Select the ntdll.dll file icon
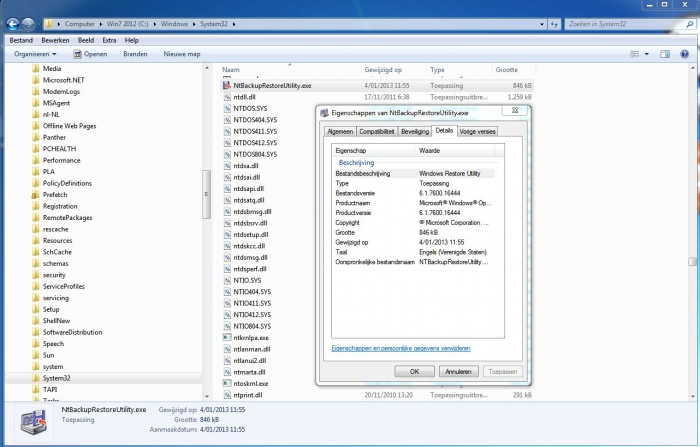The width and height of the screenshot is (700, 447). [x=227, y=97]
